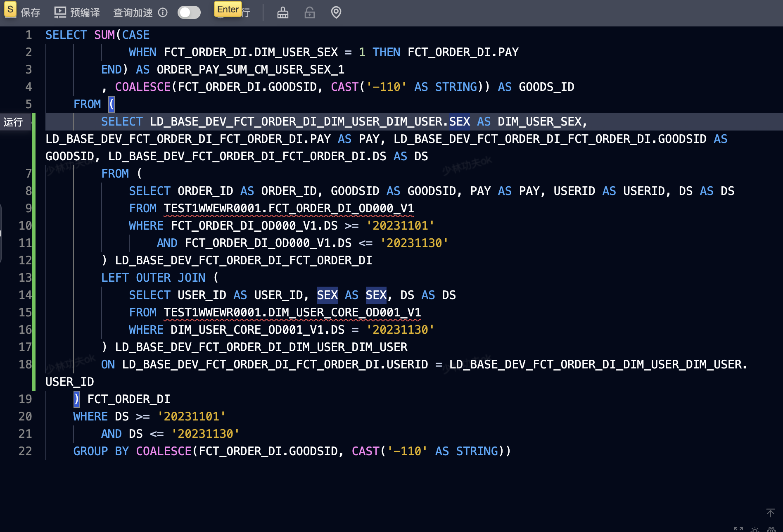Click line number 19 in gutter

[25, 399]
